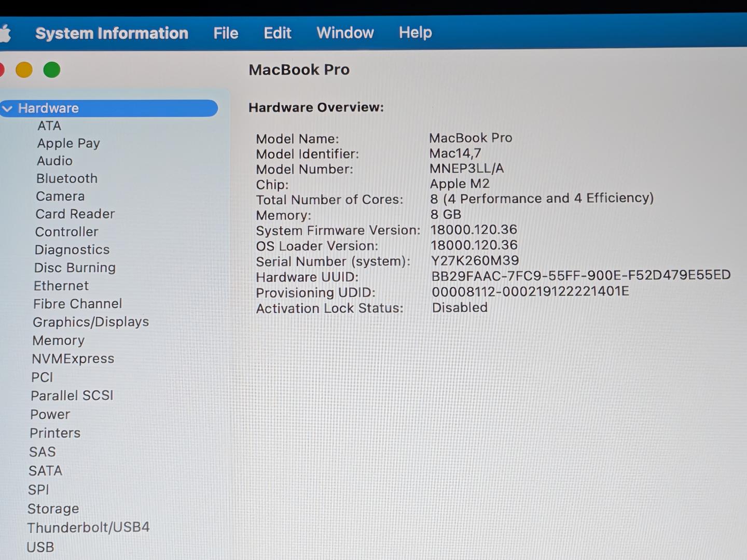The image size is (747, 560).
Task: Select SAS in the sidebar
Action: point(43,452)
